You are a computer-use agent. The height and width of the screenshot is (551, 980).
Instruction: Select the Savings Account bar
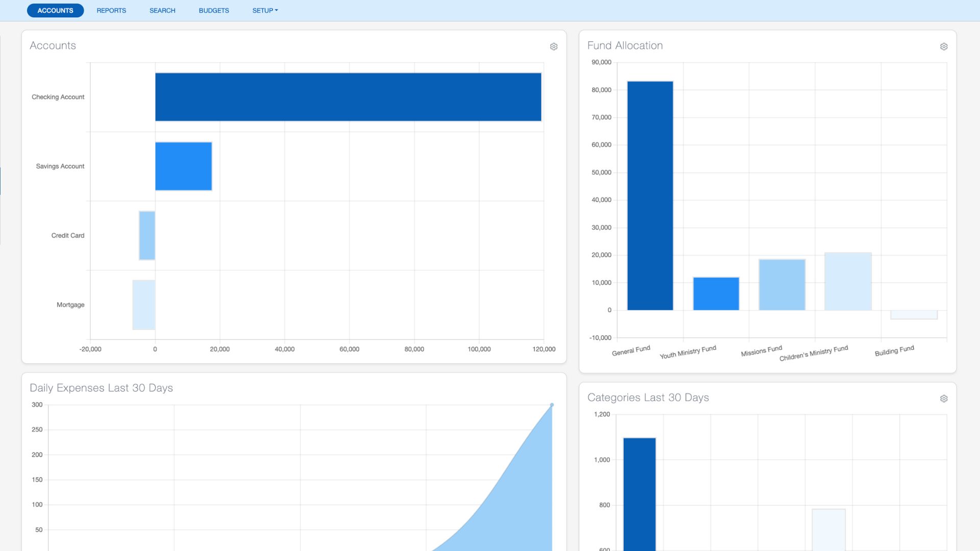(x=183, y=166)
